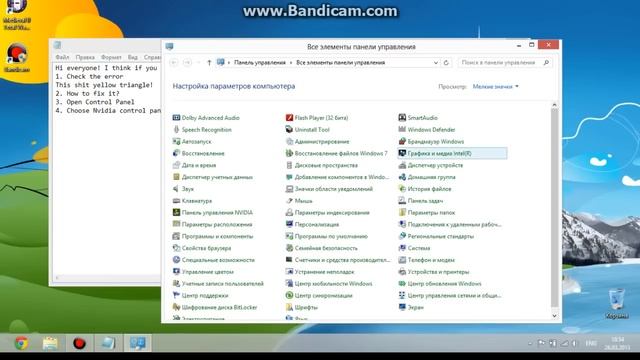The height and width of the screenshot is (360, 640).
Task: Click the Устройства и принтеры icon
Action: [x=402, y=271]
